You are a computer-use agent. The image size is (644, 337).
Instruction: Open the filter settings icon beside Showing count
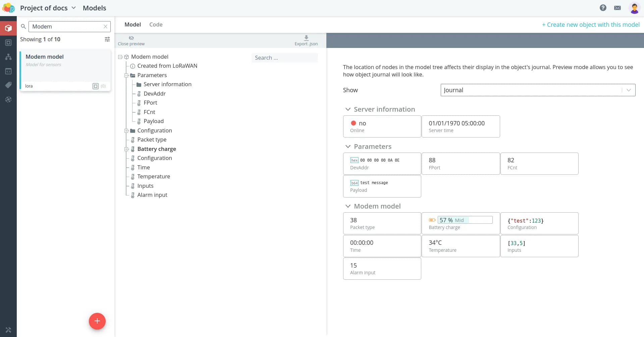(x=107, y=39)
